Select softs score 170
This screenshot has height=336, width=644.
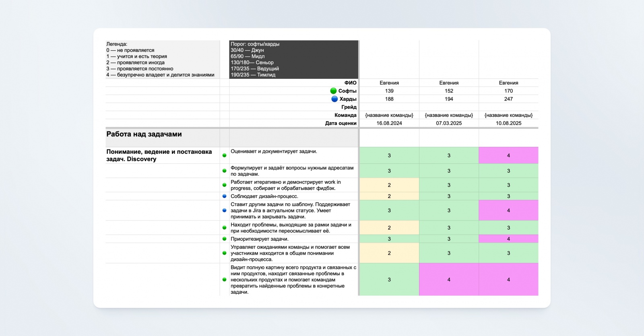point(508,91)
